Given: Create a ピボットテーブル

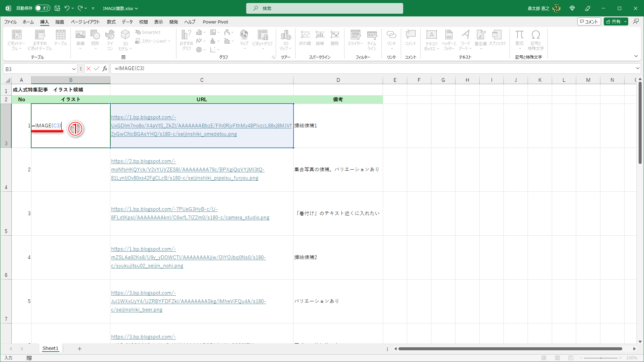Looking at the screenshot, I should 16,40.
